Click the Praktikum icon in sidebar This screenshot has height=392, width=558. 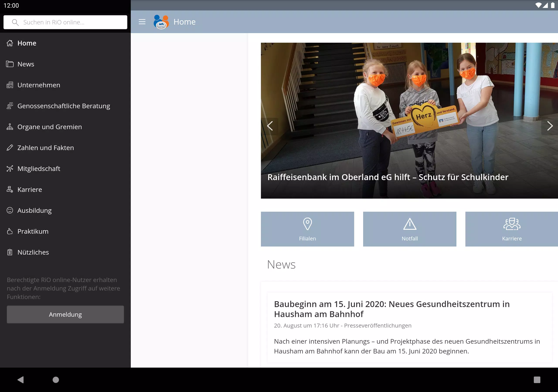coord(10,231)
